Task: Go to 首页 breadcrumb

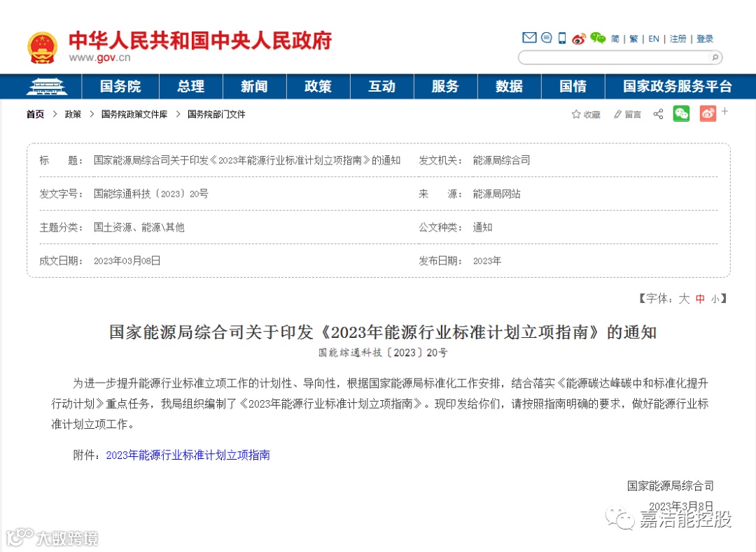Action: 35,114
